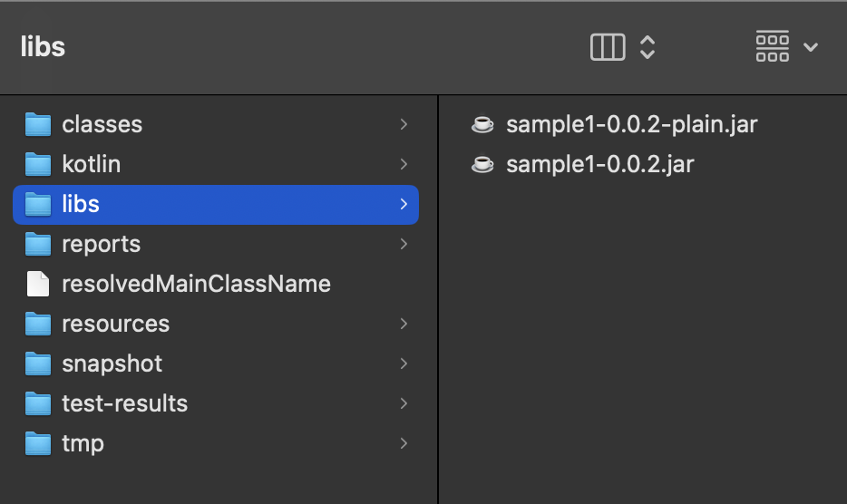
Task: Select the test-results folder row
Action: [x=124, y=403]
